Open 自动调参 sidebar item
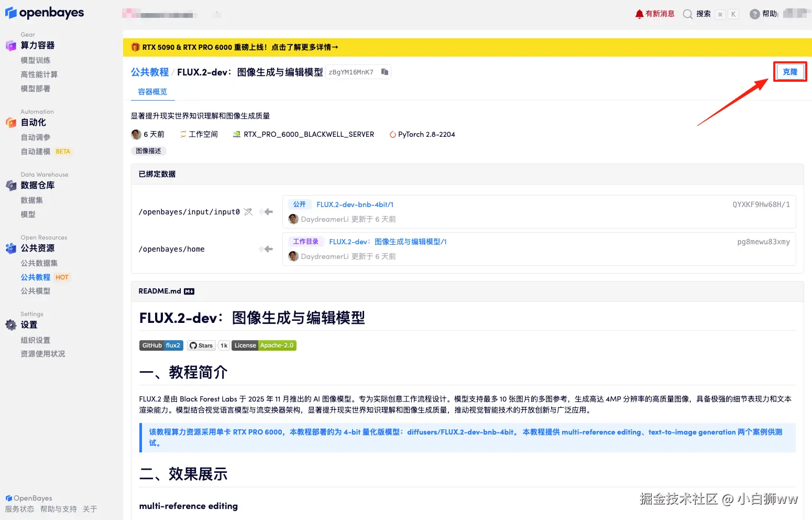812x520 pixels. pyautogui.click(x=36, y=137)
